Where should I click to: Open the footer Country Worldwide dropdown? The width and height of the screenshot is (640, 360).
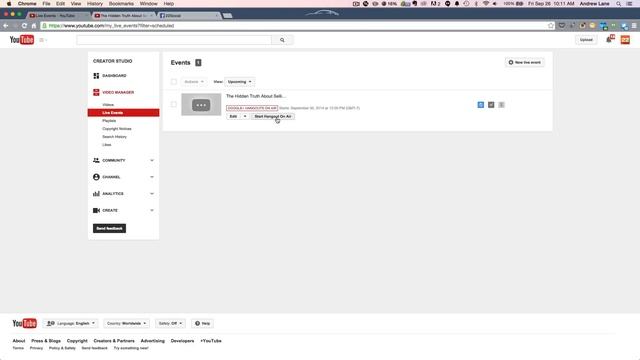coord(127,323)
